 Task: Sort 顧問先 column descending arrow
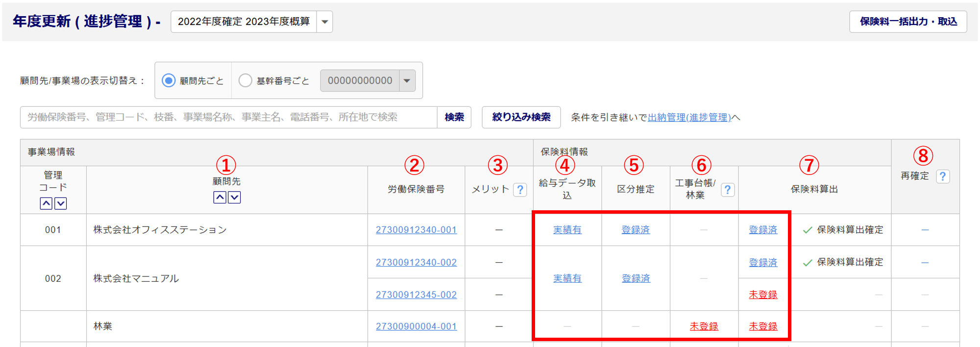click(235, 197)
